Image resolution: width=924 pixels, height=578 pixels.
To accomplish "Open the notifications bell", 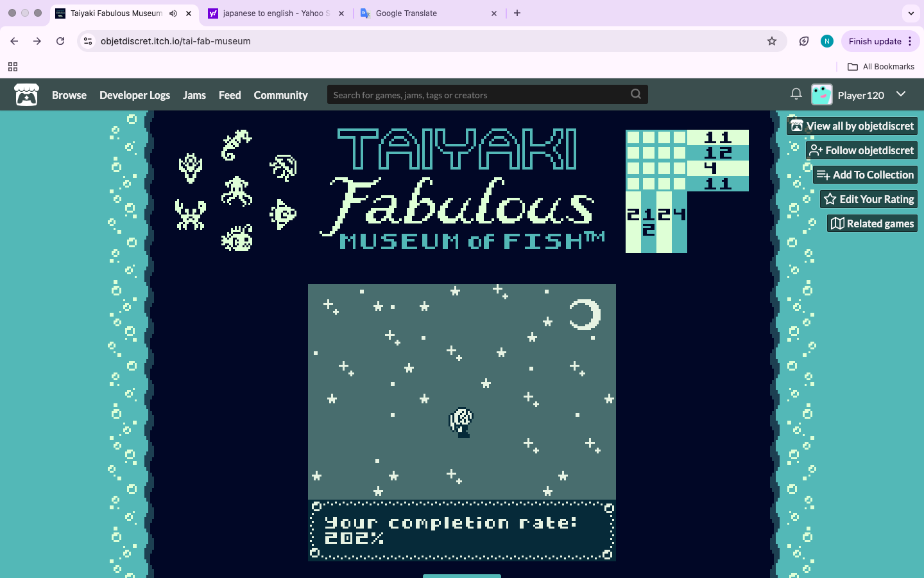I will (796, 94).
